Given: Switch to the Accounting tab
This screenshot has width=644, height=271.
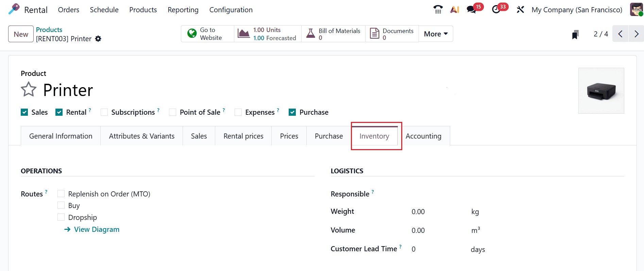Looking at the screenshot, I should pos(423,136).
